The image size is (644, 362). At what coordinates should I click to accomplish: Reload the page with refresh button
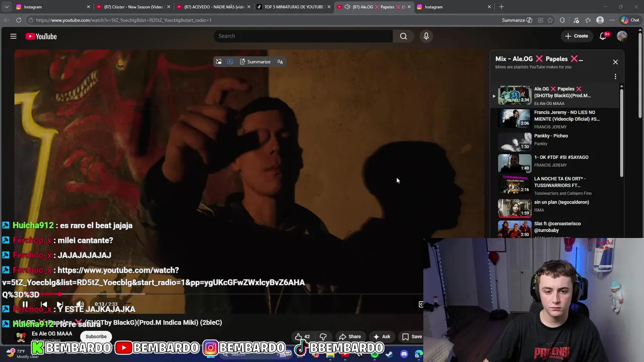(19, 20)
